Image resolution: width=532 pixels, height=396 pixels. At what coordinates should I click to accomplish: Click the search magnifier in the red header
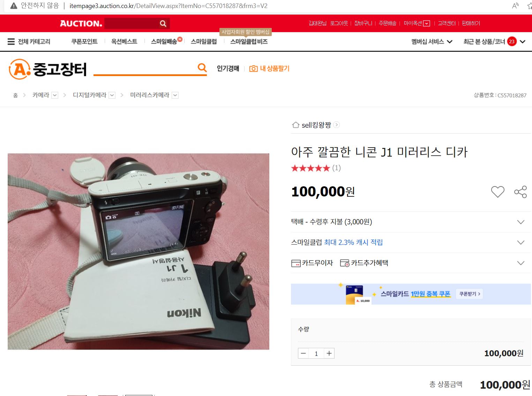[163, 23]
